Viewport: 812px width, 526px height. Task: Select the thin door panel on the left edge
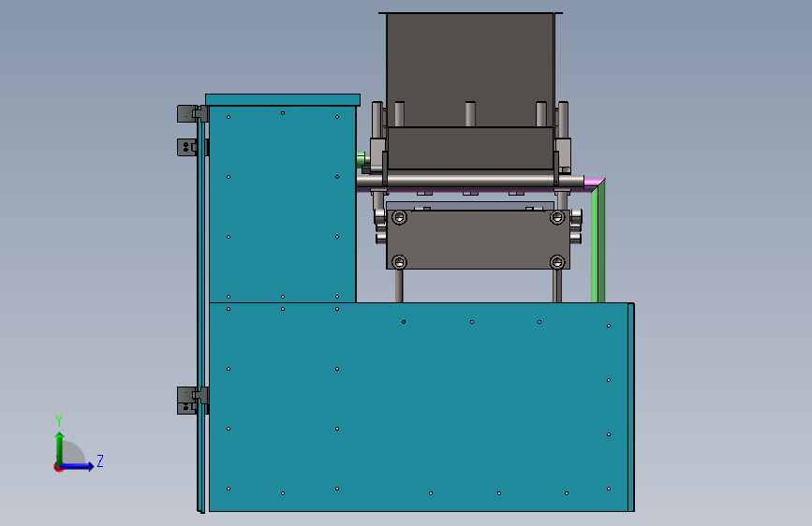click(201, 311)
